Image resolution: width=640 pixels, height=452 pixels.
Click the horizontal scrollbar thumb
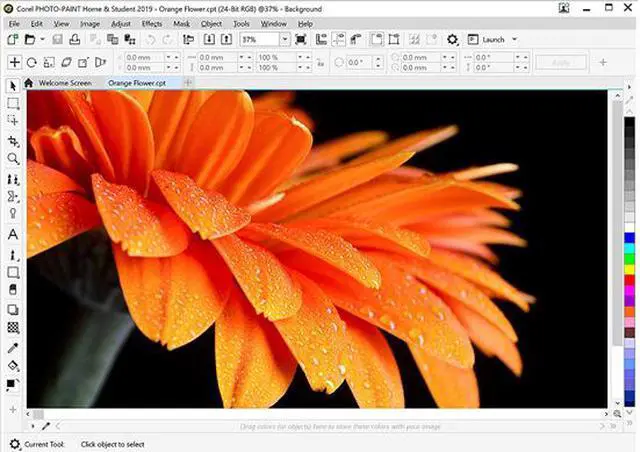coord(38,414)
